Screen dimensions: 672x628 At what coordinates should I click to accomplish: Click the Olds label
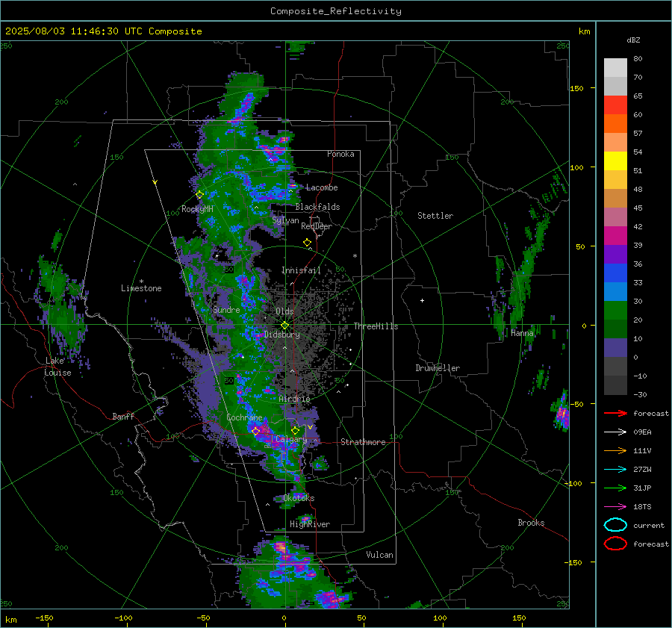[x=284, y=311]
